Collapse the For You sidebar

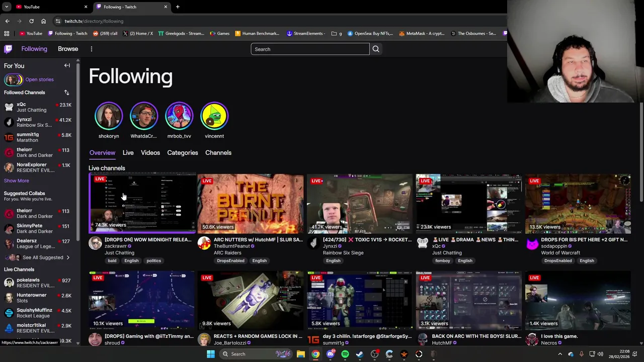[67, 65]
